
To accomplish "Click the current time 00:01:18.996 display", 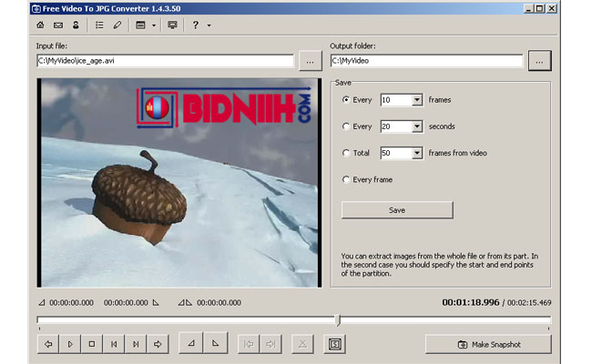I will pyautogui.click(x=471, y=302).
